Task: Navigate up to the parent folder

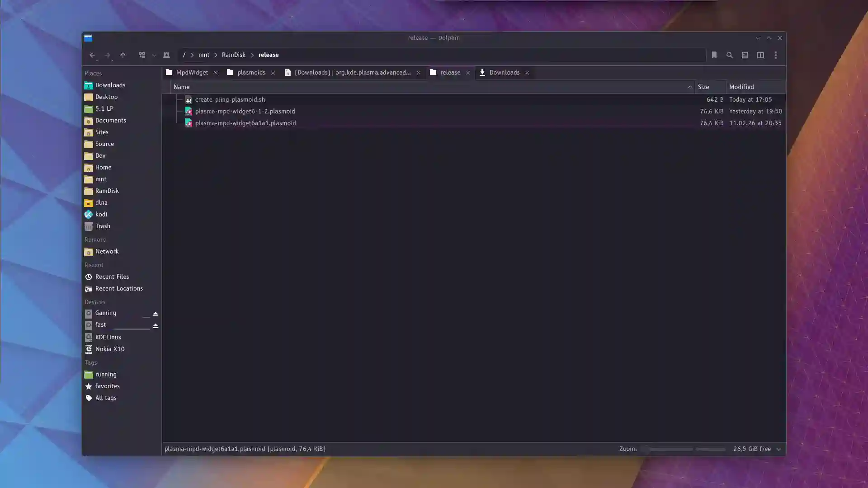Action: (x=123, y=55)
